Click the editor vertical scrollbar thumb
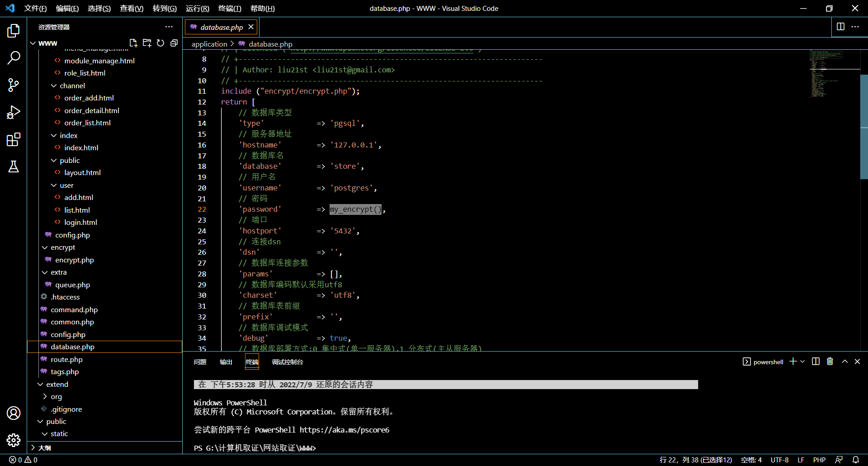This screenshot has height=466, width=868. point(864,127)
